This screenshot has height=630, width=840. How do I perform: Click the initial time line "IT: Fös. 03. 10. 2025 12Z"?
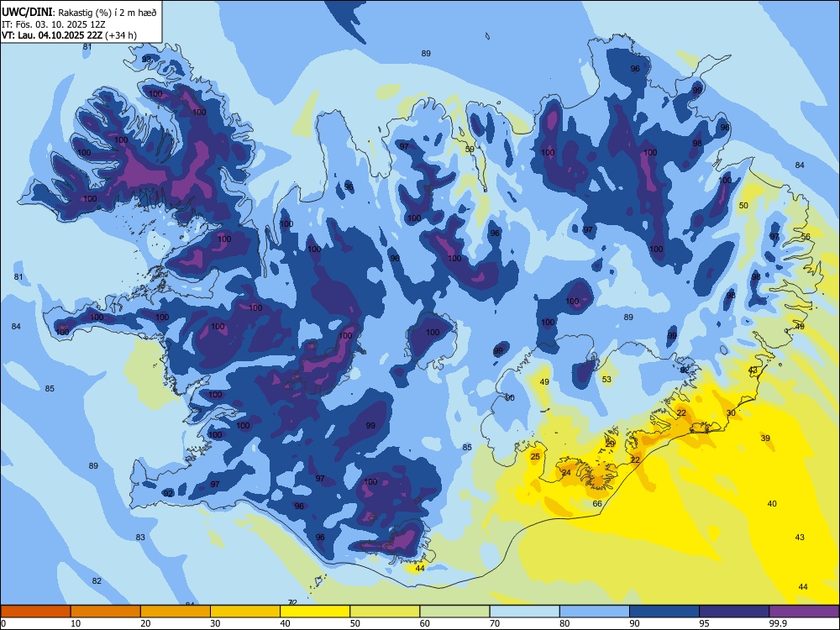[53, 24]
